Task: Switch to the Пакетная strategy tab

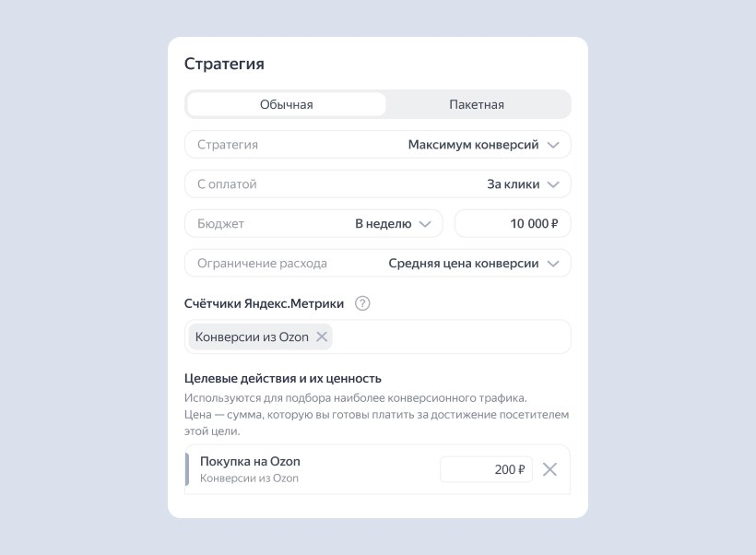Action: (477, 104)
